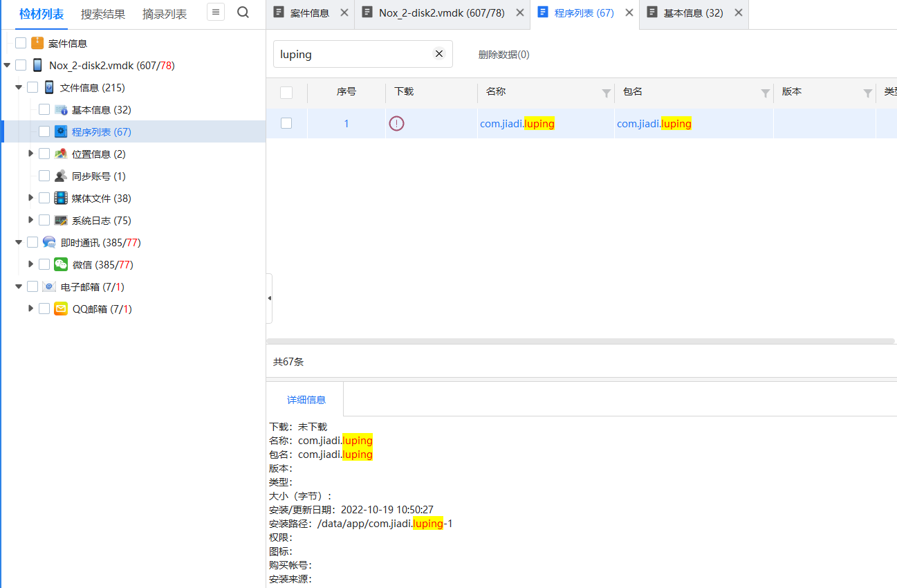This screenshot has width=897, height=588.
Task: Click com.jiadi.luping link in 包名 column
Action: (x=654, y=124)
